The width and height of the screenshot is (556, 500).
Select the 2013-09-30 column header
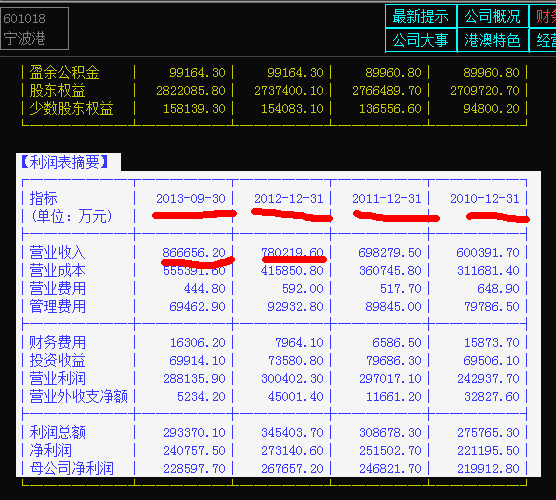[191, 199]
